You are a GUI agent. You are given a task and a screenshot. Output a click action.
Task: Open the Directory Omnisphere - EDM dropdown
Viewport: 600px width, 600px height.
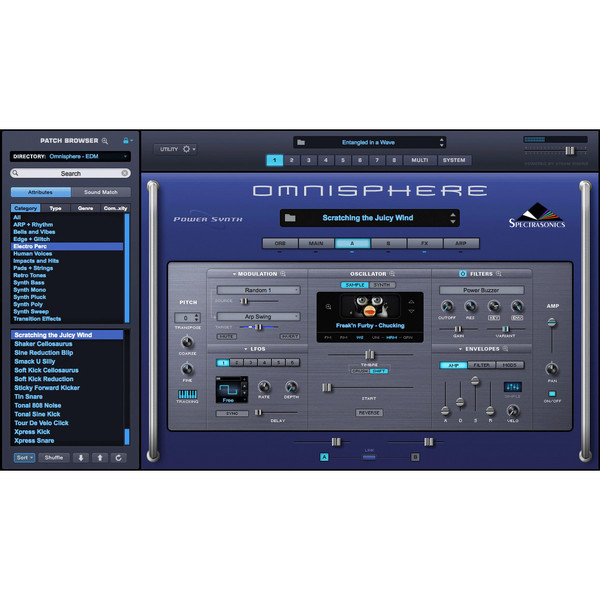(x=70, y=157)
